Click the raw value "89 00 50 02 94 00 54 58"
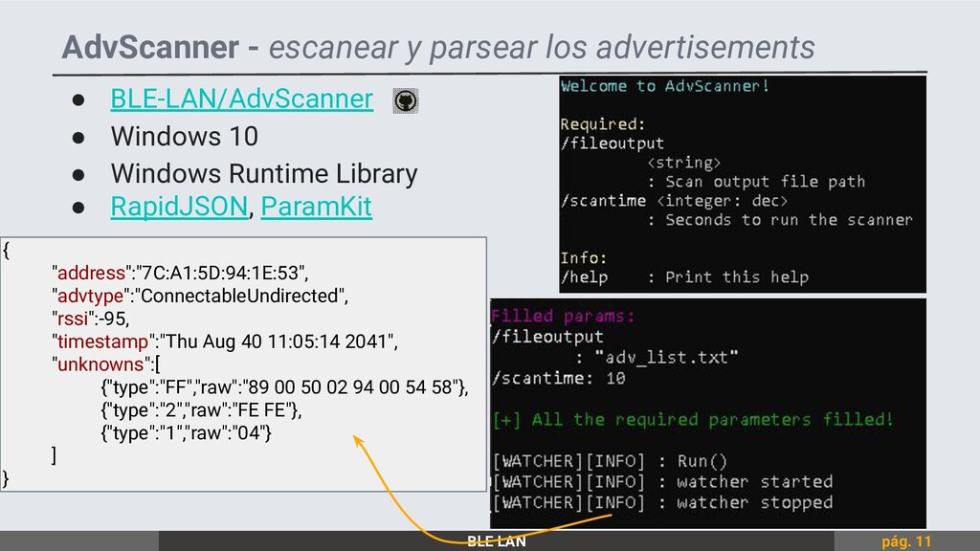 [x=350, y=387]
